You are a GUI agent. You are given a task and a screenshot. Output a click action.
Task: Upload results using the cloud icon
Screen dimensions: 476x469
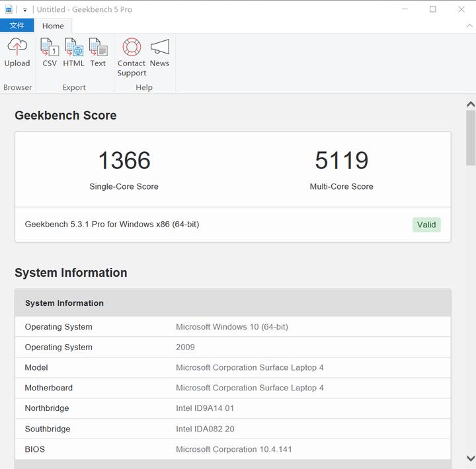pos(17,52)
